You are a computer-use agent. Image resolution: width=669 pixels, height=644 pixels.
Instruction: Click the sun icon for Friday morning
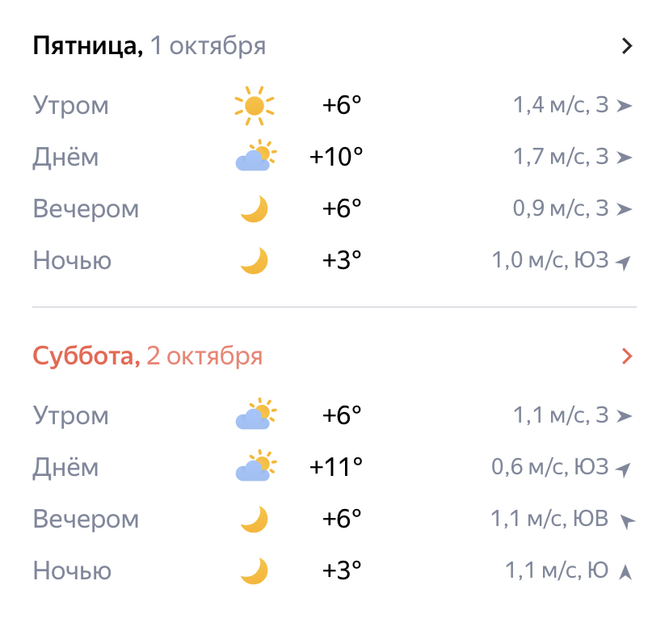(x=254, y=106)
